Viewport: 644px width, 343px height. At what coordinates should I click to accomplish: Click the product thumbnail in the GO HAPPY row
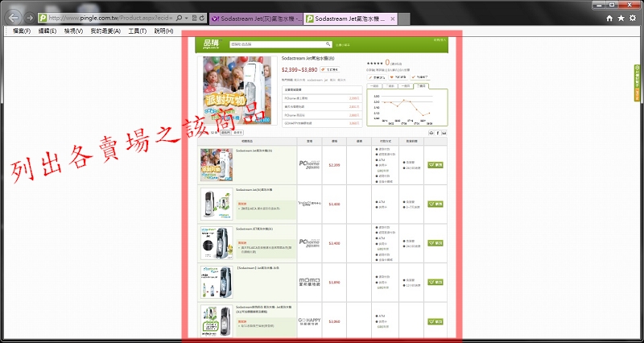point(217,321)
